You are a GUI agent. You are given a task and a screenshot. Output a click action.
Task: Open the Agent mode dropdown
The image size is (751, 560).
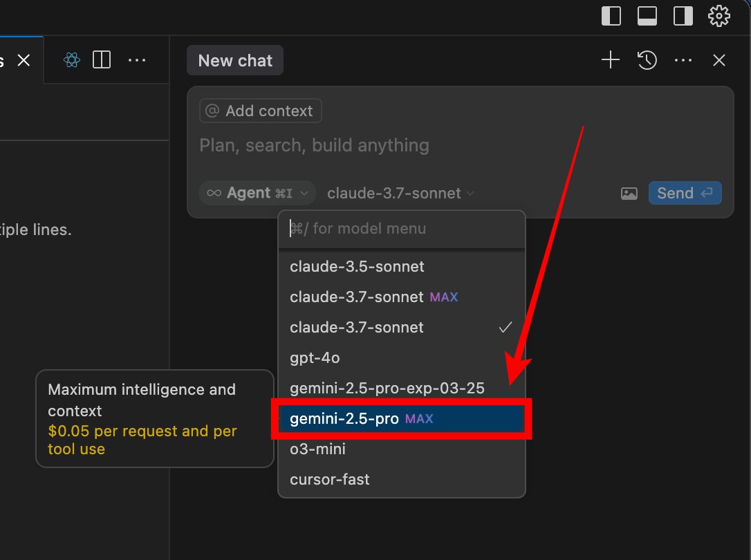point(257,193)
